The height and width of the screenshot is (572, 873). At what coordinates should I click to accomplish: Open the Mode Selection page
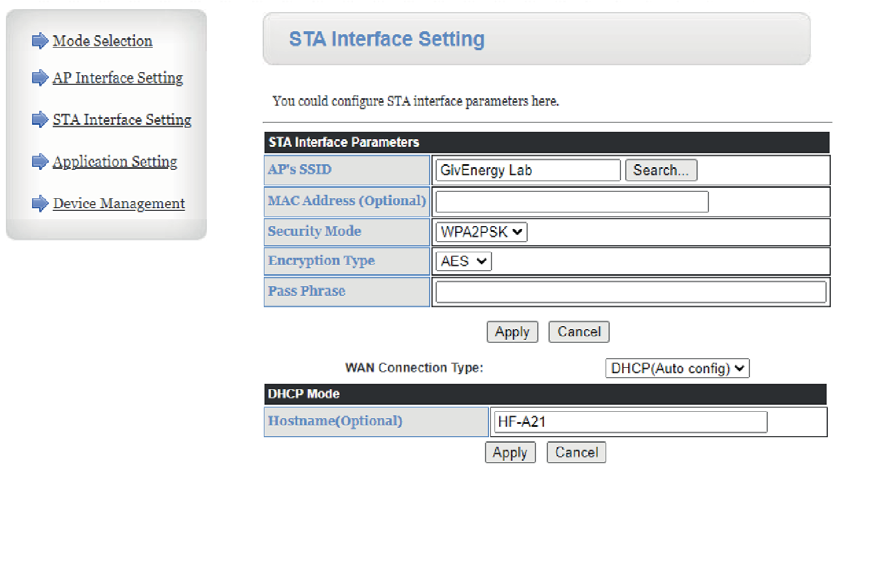point(102,41)
